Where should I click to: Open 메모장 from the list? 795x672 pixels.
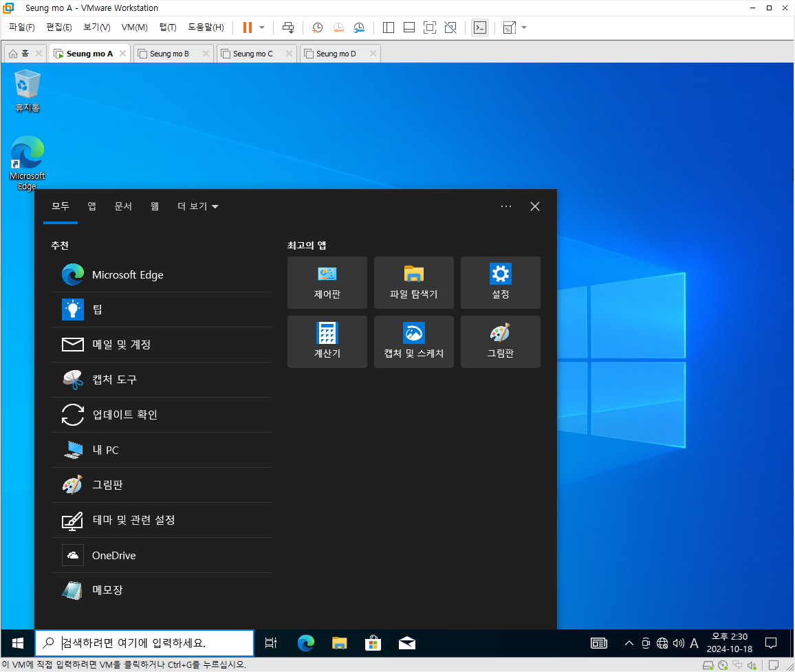point(161,590)
